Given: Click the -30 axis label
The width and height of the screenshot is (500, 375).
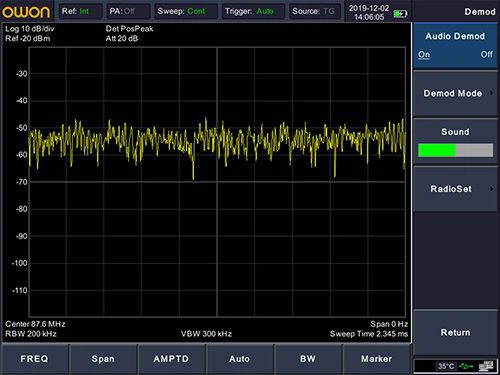Looking at the screenshot, I should (22, 74).
